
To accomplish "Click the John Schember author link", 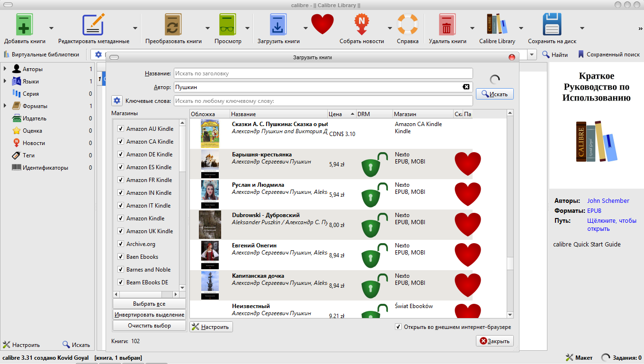I will (x=608, y=201).
